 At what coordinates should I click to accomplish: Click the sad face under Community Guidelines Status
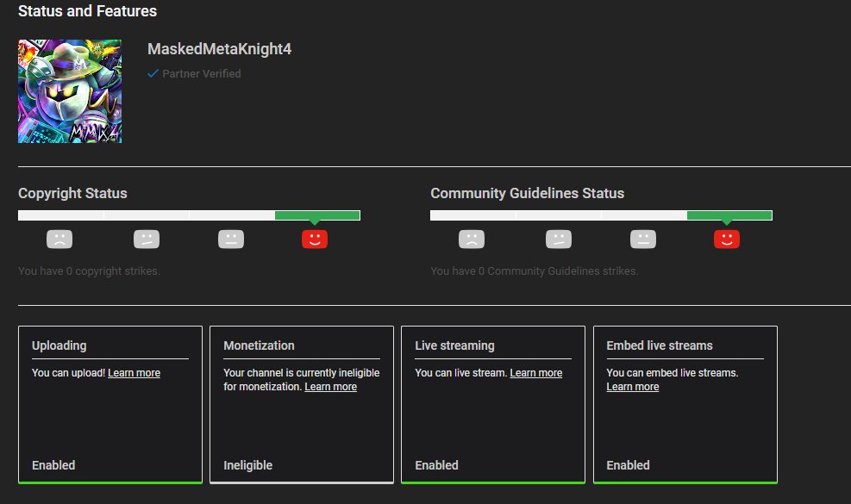tap(472, 239)
